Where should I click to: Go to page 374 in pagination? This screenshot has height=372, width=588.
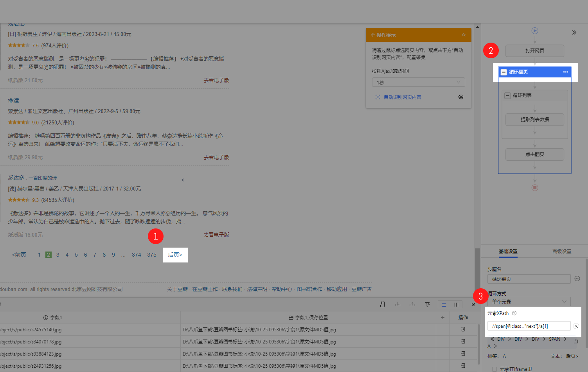136,255
